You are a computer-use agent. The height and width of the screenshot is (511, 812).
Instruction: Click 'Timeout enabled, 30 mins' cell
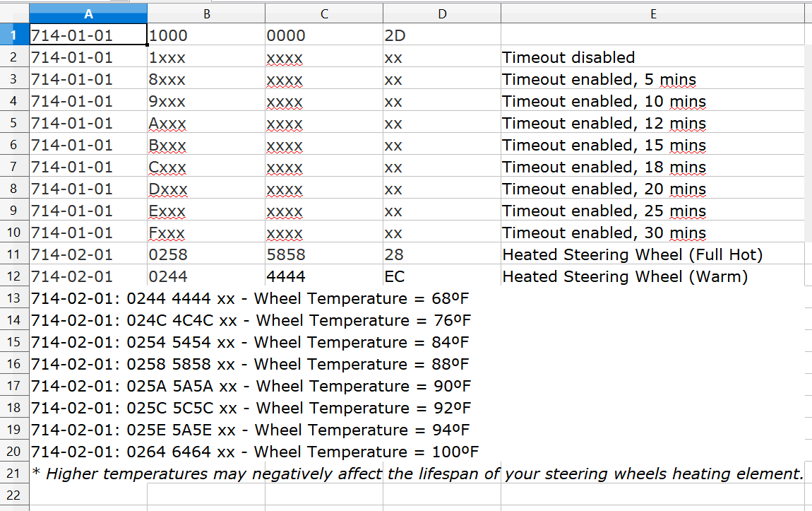653,233
